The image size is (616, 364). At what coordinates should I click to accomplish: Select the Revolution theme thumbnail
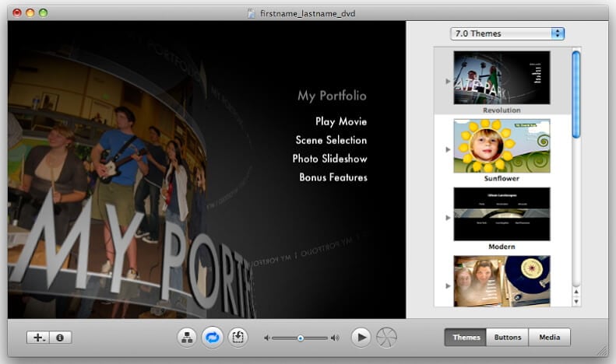502,78
